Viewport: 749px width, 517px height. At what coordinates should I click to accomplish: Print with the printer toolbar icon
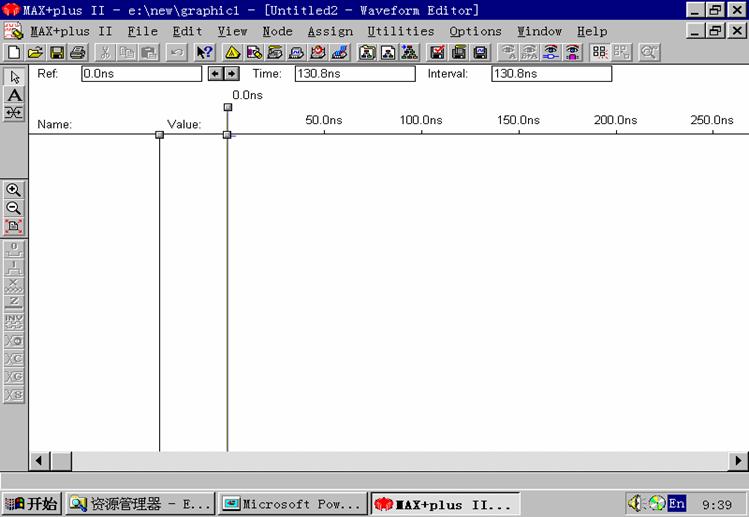pyautogui.click(x=78, y=52)
